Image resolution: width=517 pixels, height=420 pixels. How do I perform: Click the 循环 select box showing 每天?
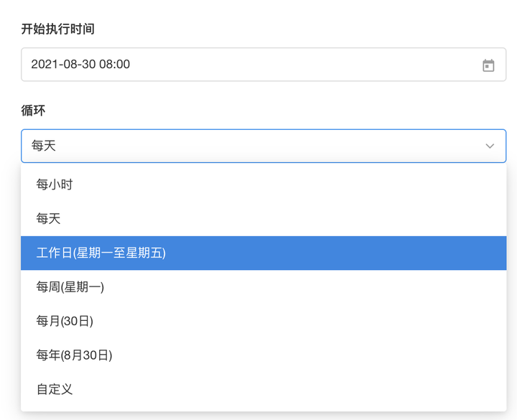pos(251,146)
